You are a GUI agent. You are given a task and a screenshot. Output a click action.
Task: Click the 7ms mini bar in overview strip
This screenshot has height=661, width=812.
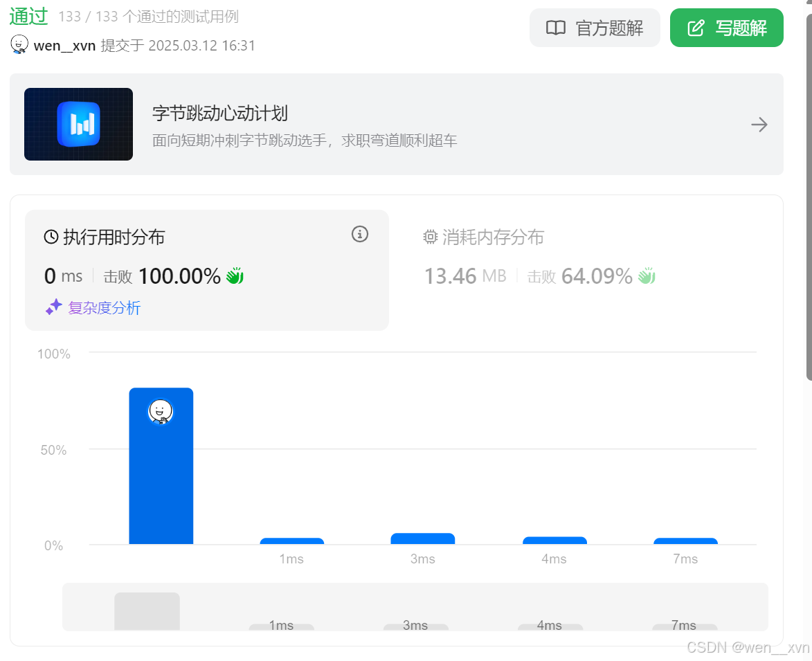685,627
